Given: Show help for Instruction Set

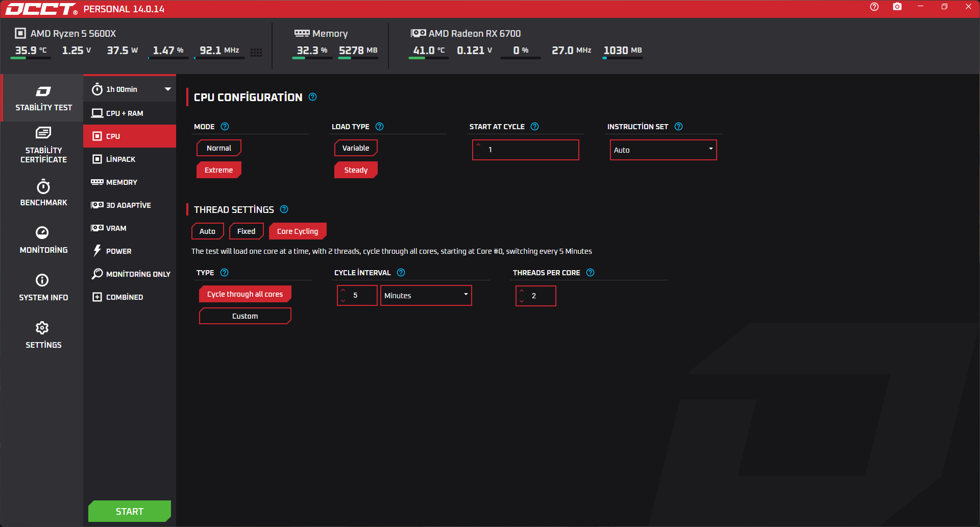Looking at the screenshot, I should pos(678,127).
